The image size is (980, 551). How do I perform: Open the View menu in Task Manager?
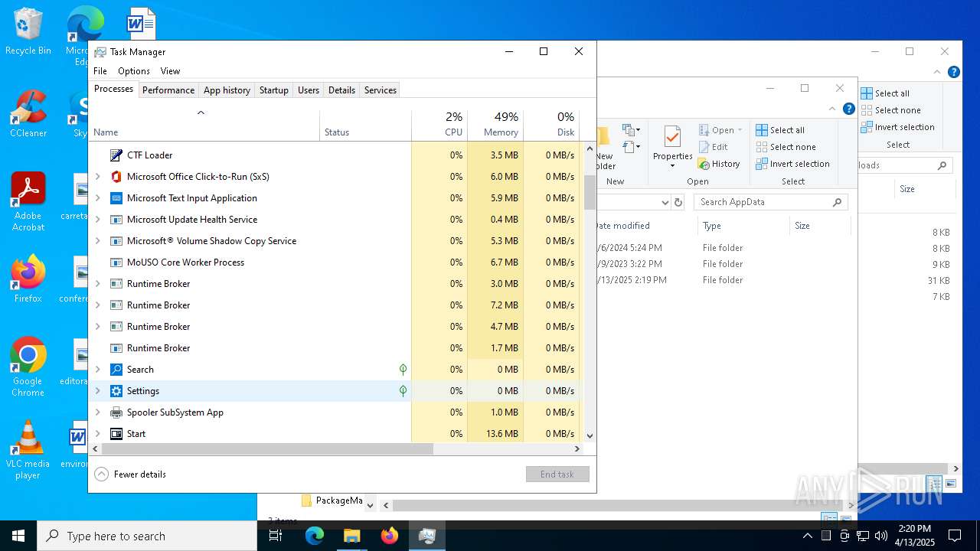[170, 71]
